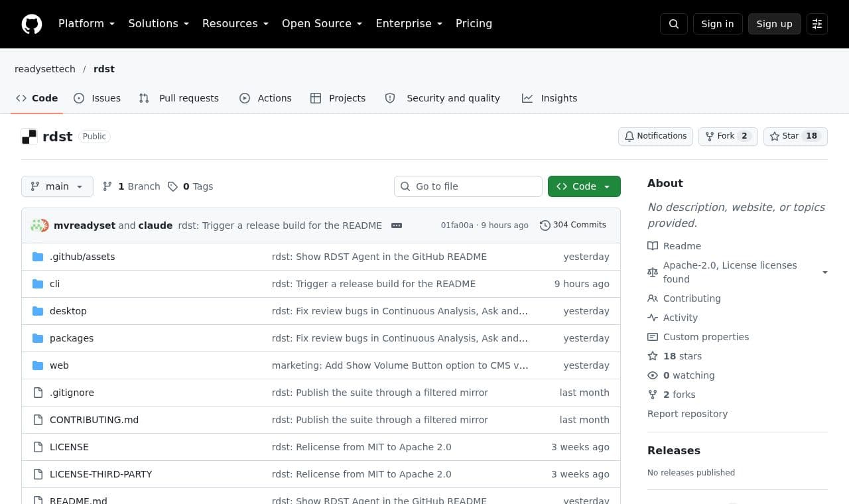Switch to the Pull requests tab
The width and height of the screenshot is (849, 504).
tap(179, 98)
